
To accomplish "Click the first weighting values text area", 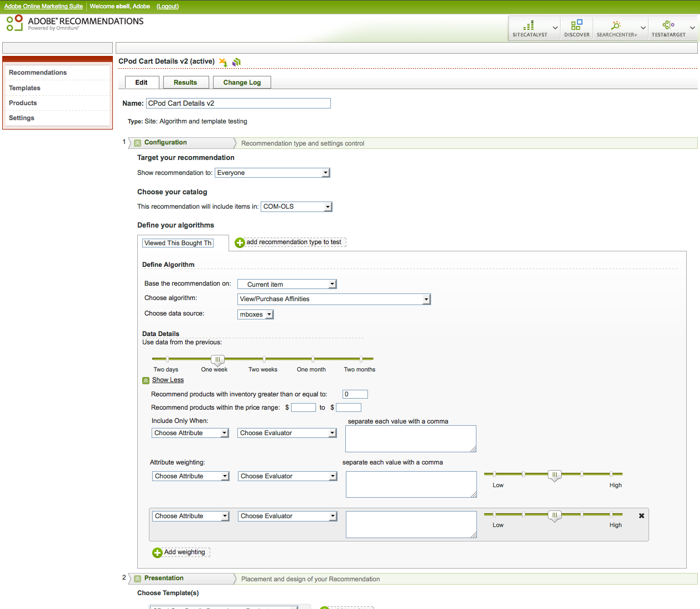I will (x=411, y=484).
